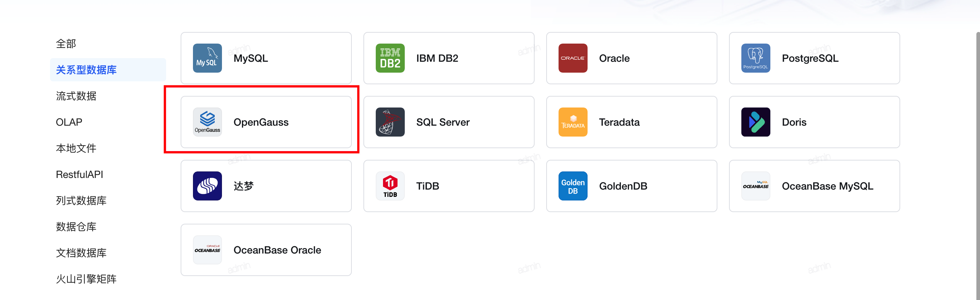
Task: Open the OLAP category
Action: [69, 122]
